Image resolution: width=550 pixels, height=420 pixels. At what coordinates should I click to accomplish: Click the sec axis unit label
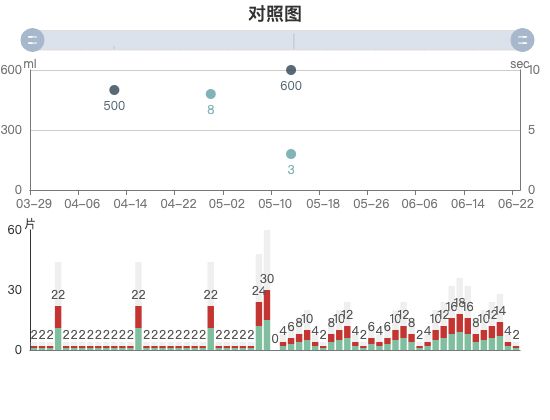(x=519, y=64)
